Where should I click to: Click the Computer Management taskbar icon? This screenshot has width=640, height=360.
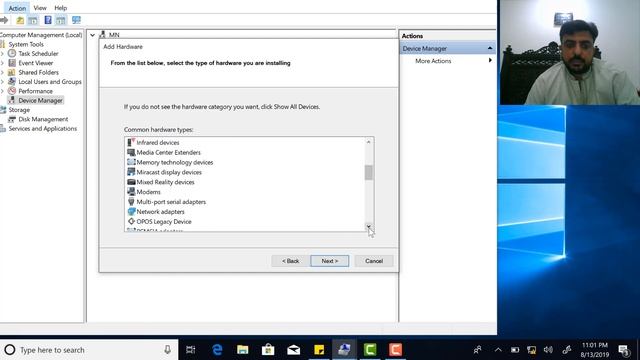[344, 350]
